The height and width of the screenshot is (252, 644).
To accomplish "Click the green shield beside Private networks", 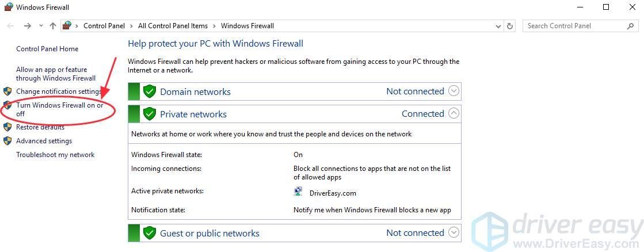I will (x=150, y=114).
